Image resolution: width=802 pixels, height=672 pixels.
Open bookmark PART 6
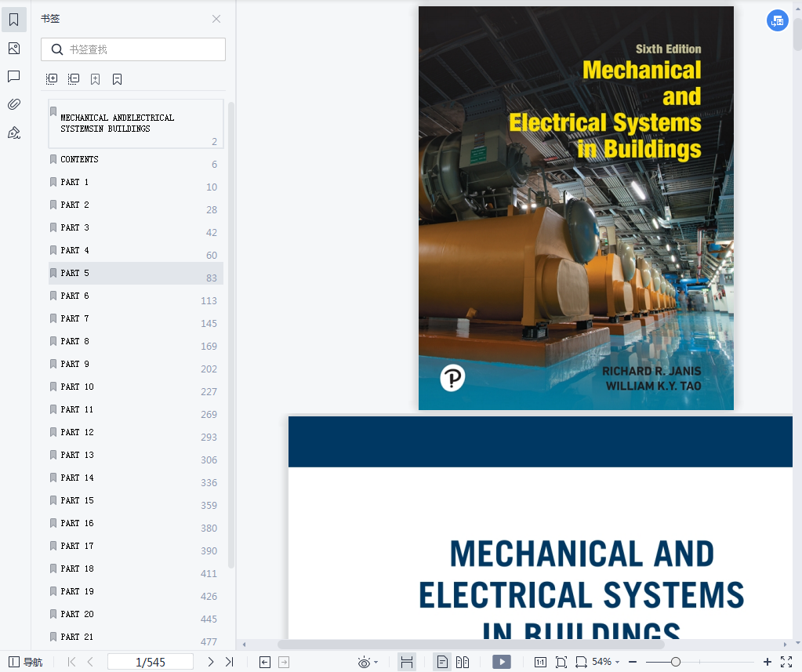click(136, 296)
